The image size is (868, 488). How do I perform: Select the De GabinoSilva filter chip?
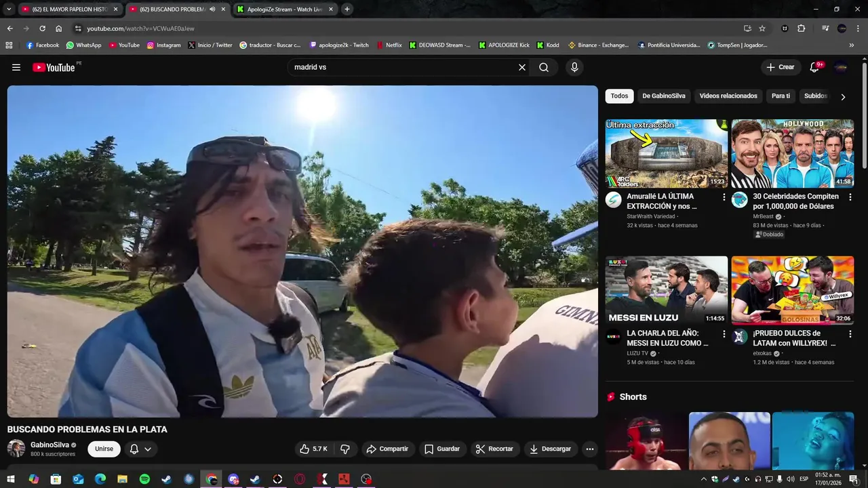664,96
